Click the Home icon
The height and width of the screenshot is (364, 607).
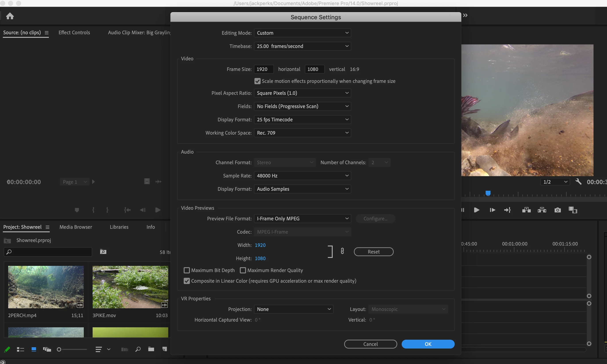click(10, 16)
